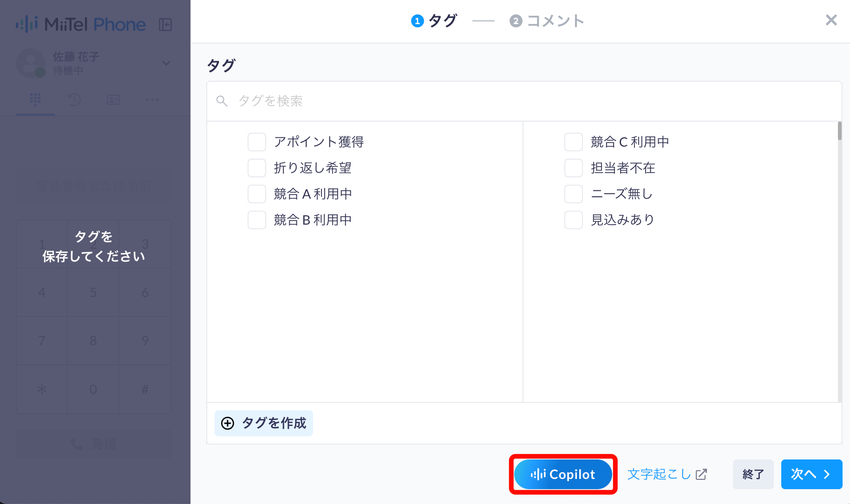850x504 pixels.
Task: Focus the タグを検索 search field
Action: pyautogui.click(x=524, y=101)
